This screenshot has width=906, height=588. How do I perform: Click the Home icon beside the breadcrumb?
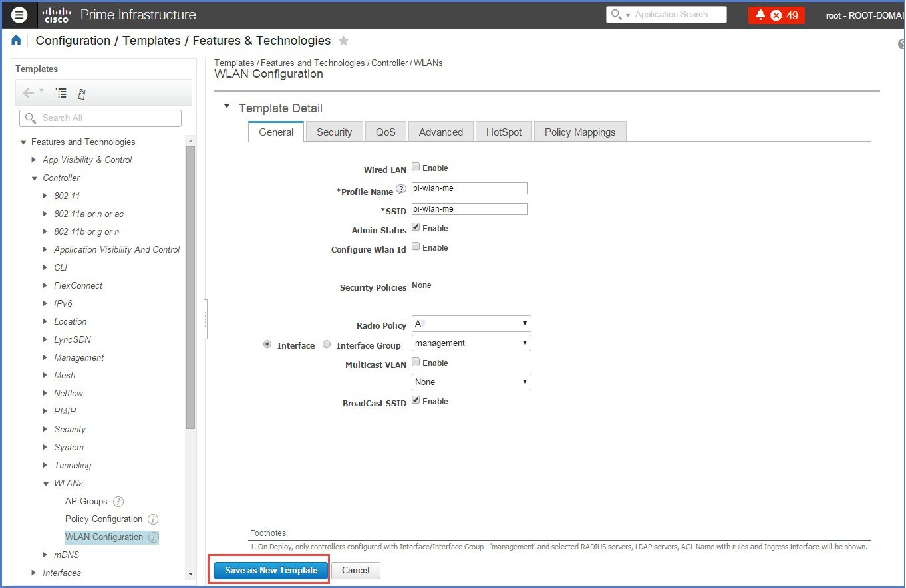(16, 40)
